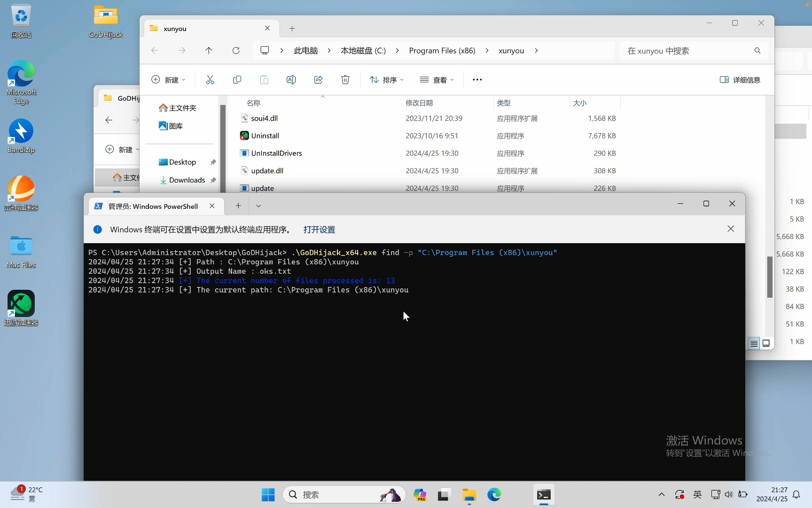Click Program Files (x86) in the breadcrumb

tap(442, 50)
